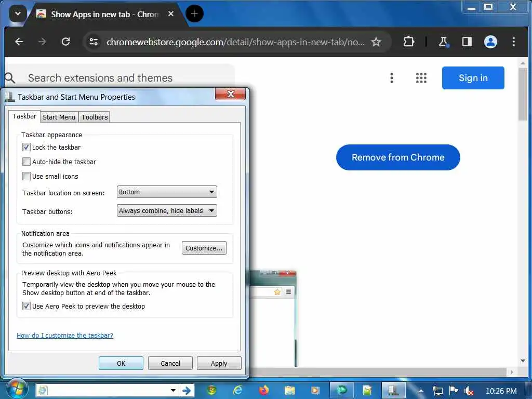Image resolution: width=532 pixels, height=399 pixels.
Task: Click Remove from Chrome
Action: (x=398, y=157)
